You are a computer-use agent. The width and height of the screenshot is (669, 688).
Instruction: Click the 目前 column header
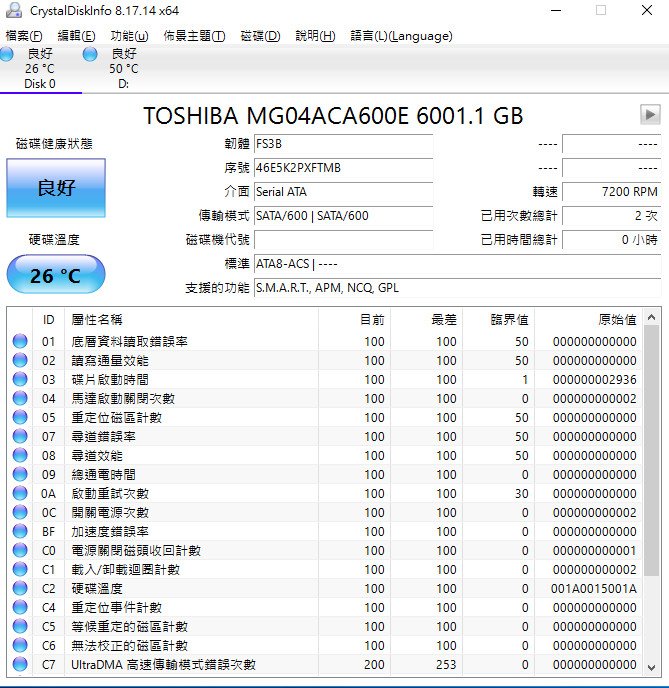point(354,319)
